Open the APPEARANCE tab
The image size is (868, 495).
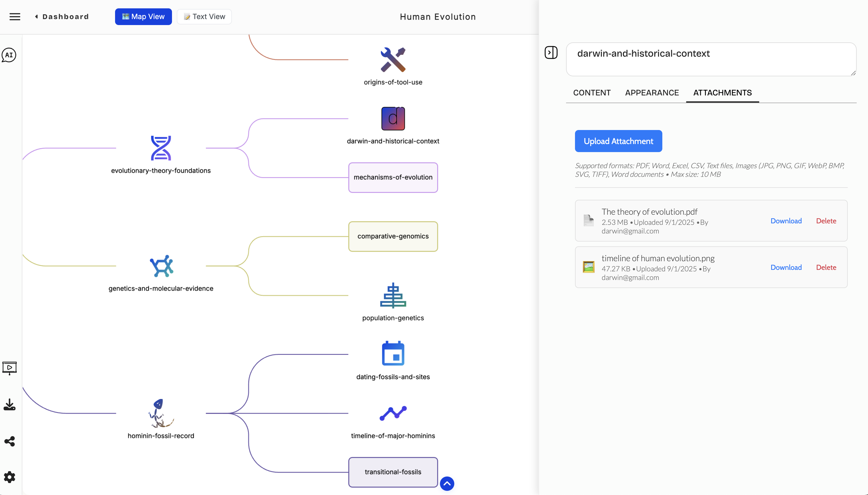[x=652, y=93]
